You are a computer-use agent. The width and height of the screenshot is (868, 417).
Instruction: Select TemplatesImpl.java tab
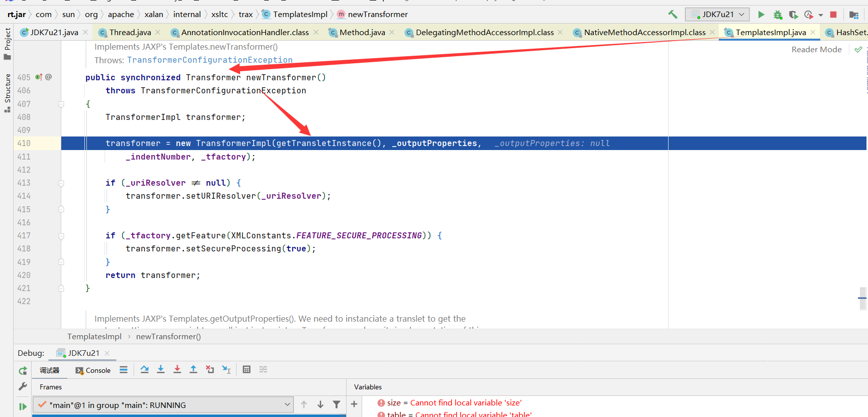click(x=771, y=32)
